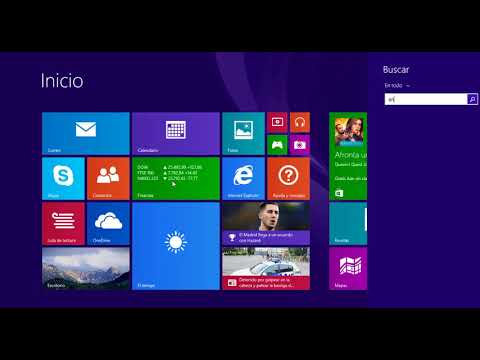The image size is (480, 360).
Task: Open the teal tile above Mapas
Action: pyautogui.click(x=348, y=224)
